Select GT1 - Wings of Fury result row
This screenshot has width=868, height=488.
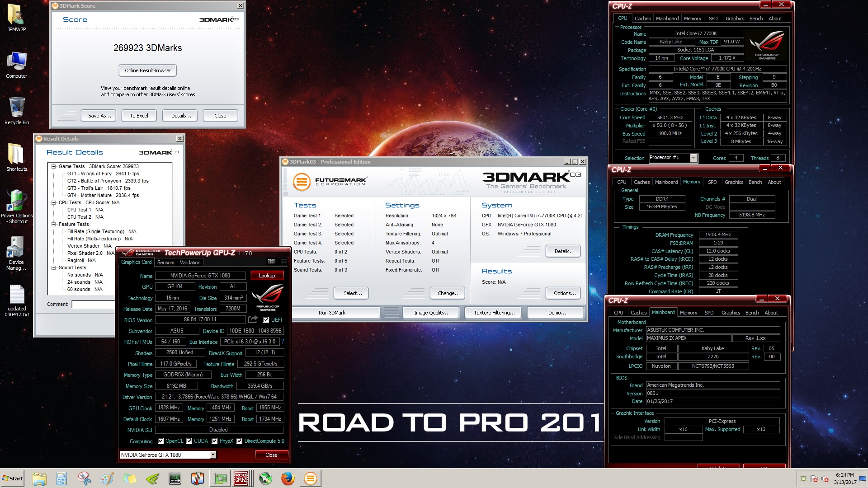(103, 174)
